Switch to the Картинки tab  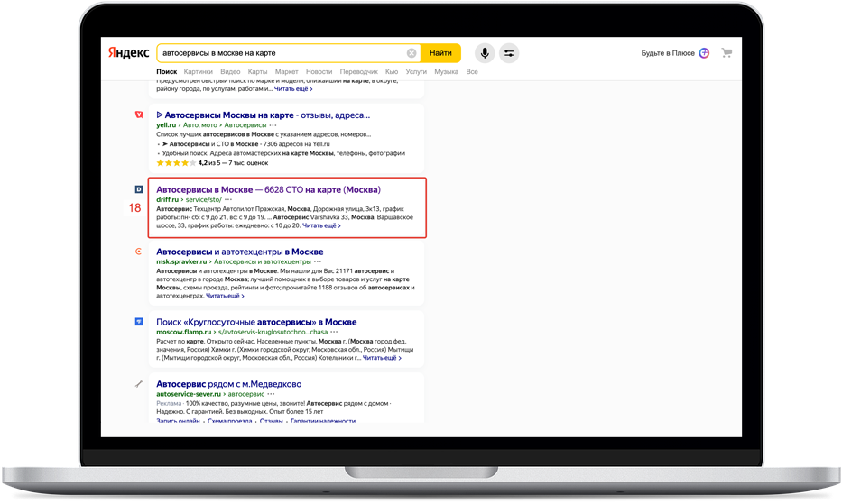tap(198, 71)
